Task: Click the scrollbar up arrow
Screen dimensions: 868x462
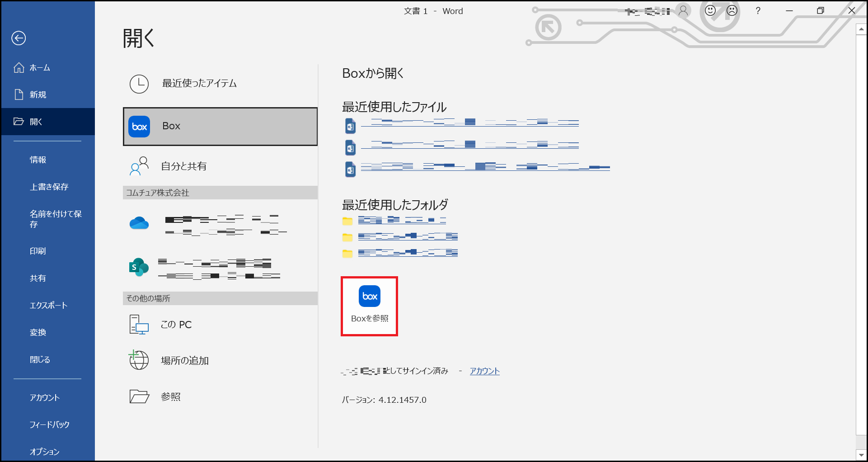Action: tap(861, 29)
